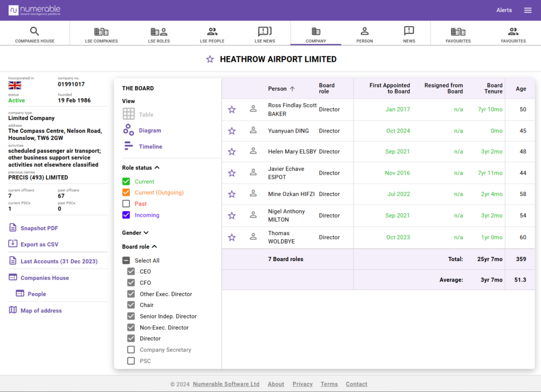
Task: Select the Diagram view icon
Action: (128, 130)
